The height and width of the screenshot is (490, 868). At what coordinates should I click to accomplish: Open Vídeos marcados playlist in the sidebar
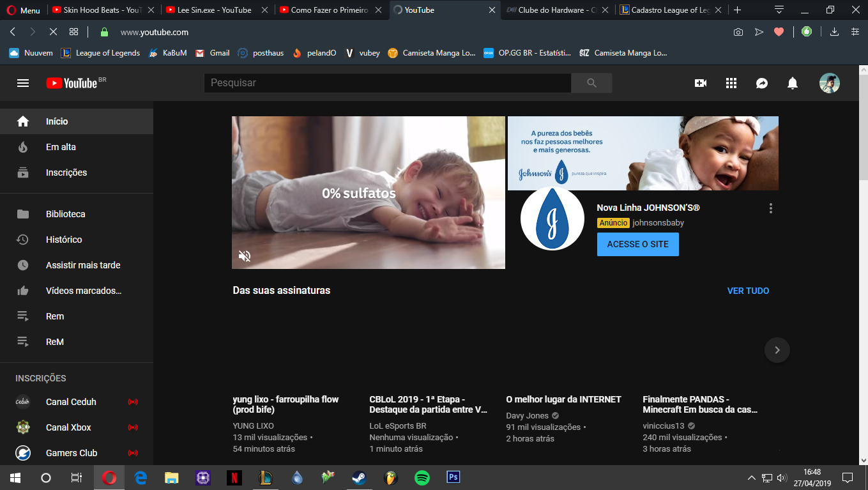pos(77,291)
